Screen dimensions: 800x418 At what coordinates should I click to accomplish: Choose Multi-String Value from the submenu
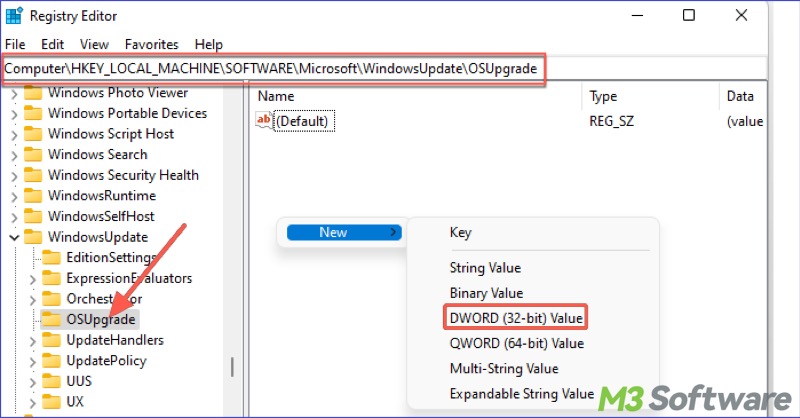[504, 368]
